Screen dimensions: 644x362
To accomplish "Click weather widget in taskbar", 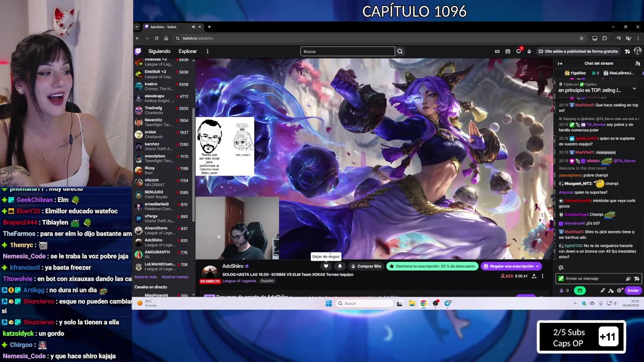I will [147, 303].
